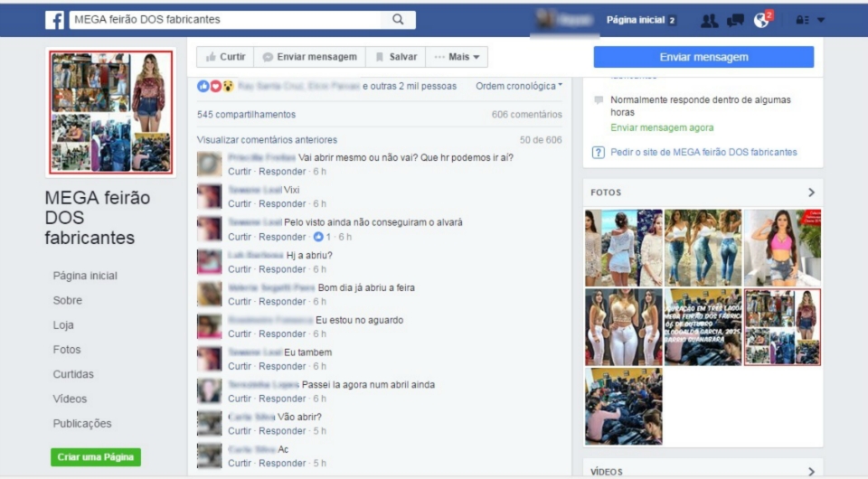Click the question mark icon beside Pedir o site

(x=598, y=153)
